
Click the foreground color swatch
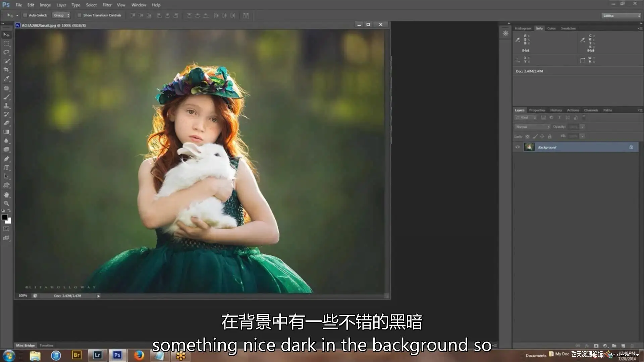click(4, 217)
